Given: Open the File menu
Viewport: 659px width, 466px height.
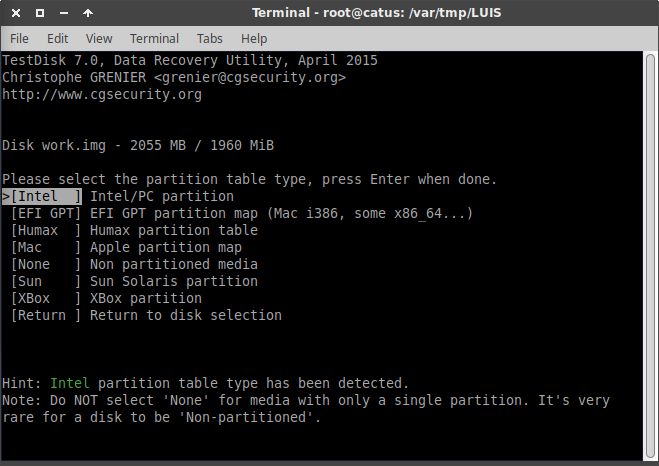Looking at the screenshot, I should click(x=19, y=38).
